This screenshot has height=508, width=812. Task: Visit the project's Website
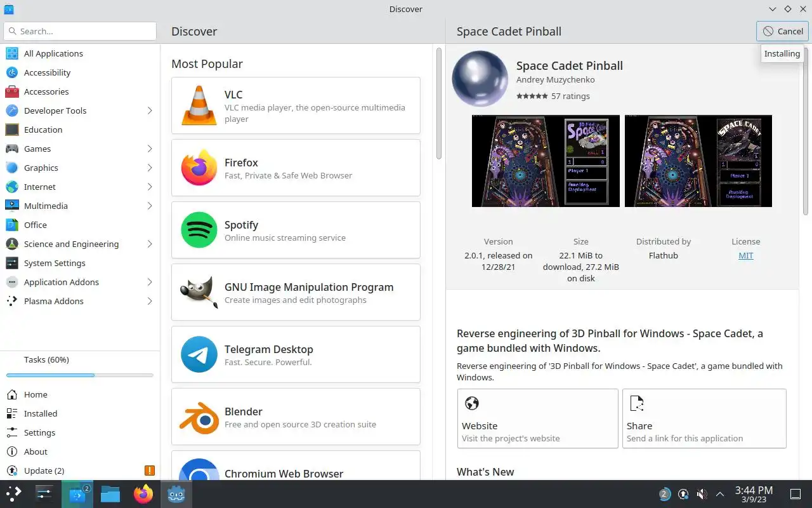coord(538,418)
